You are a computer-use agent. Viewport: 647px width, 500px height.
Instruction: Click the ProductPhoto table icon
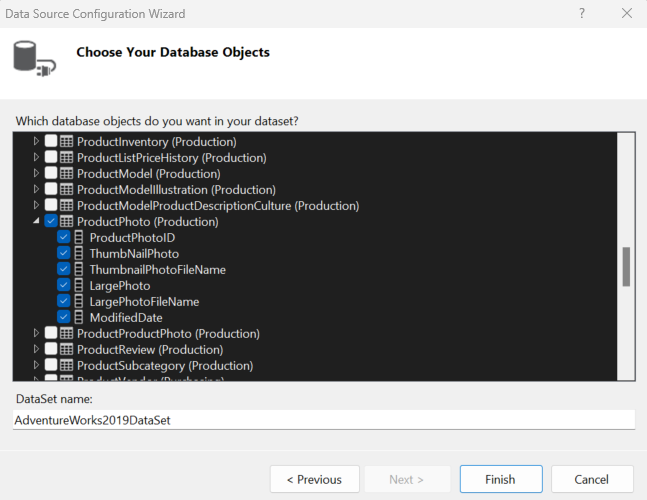[x=67, y=222]
